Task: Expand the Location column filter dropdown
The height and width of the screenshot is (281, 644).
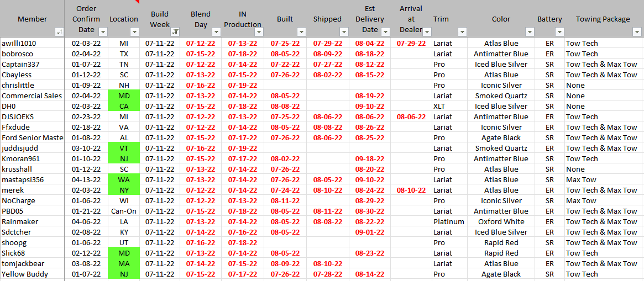Action: [134, 32]
